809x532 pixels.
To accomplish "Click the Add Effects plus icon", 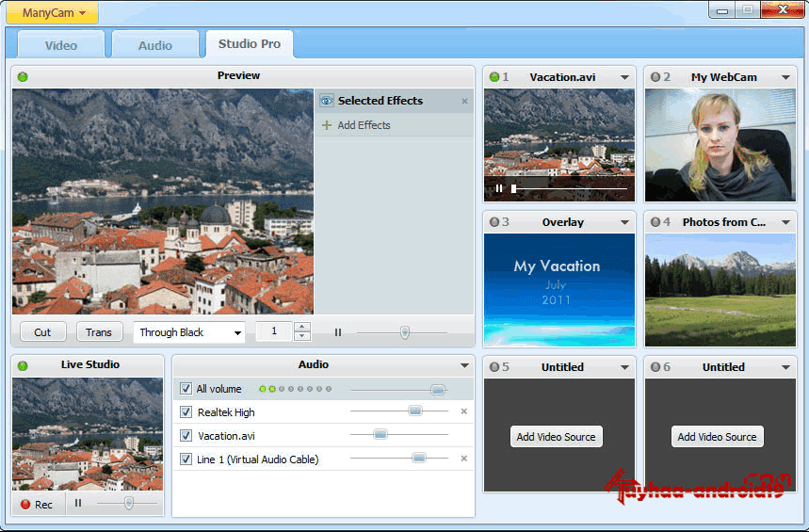I will pyautogui.click(x=327, y=125).
